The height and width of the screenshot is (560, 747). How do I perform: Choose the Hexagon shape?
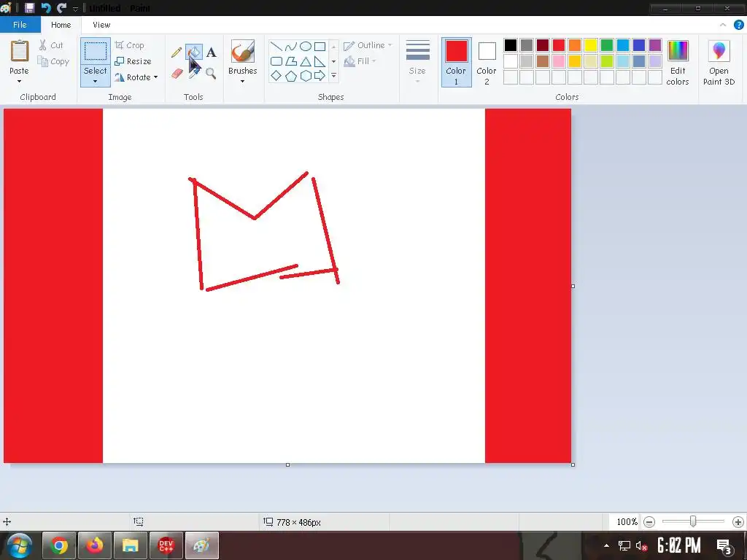(306, 76)
